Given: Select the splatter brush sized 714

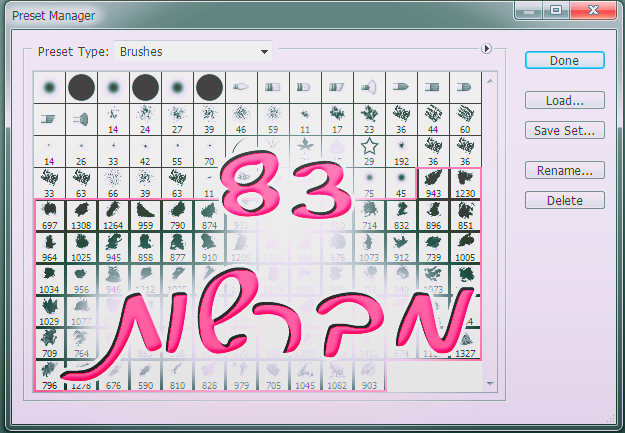Looking at the screenshot, I should (369, 216).
